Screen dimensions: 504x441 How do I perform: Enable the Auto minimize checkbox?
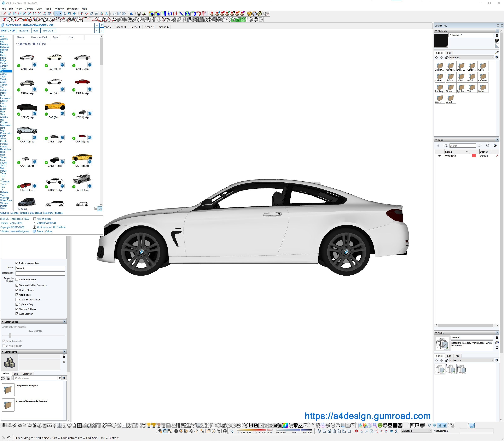click(34, 219)
